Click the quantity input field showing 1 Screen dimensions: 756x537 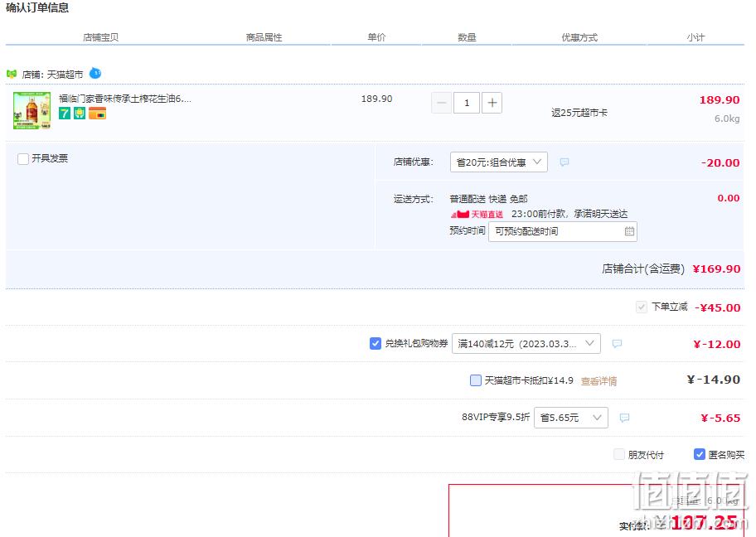[466, 103]
